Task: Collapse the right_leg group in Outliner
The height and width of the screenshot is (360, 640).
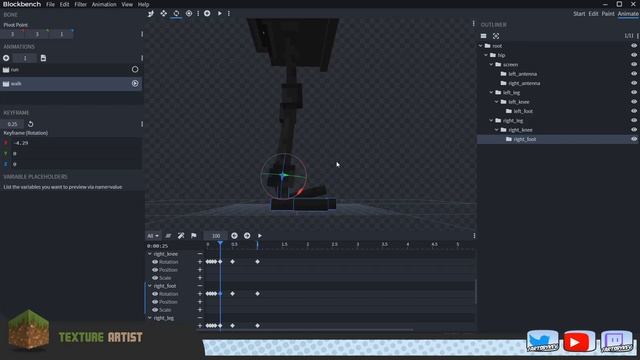Action: [491, 121]
